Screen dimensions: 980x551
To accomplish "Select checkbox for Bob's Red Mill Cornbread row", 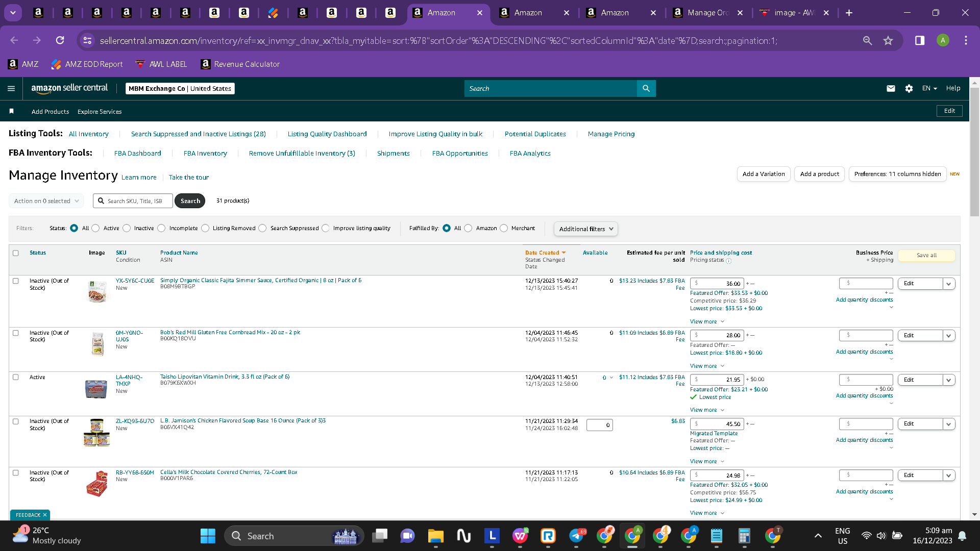I will (16, 333).
